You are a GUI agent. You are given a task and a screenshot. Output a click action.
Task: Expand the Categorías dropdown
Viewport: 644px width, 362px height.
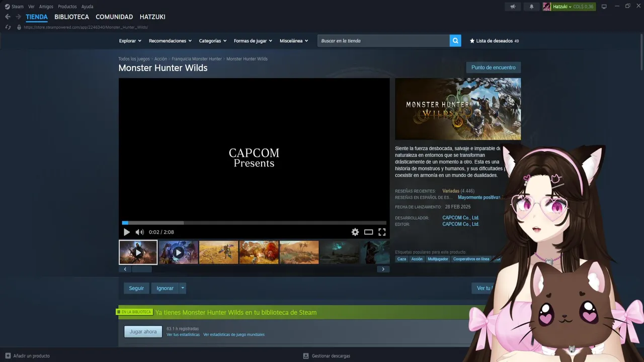(x=213, y=41)
